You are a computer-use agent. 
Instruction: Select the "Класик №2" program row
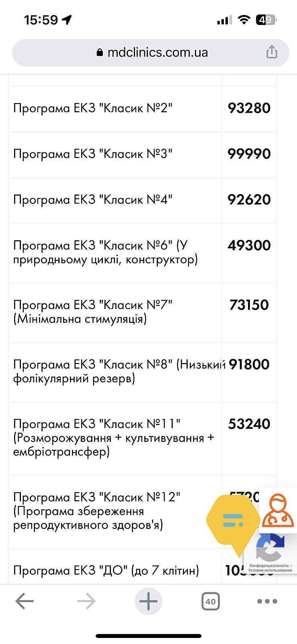tap(93, 108)
